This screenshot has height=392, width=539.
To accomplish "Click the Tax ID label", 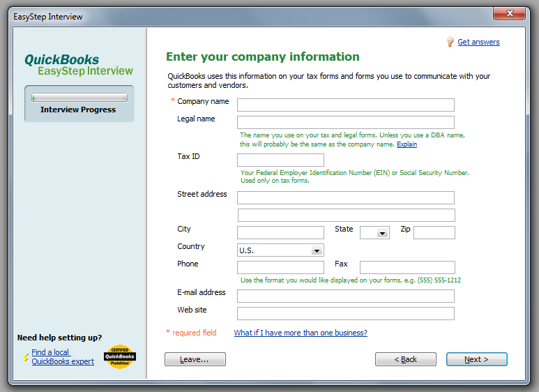I will (188, 156).
